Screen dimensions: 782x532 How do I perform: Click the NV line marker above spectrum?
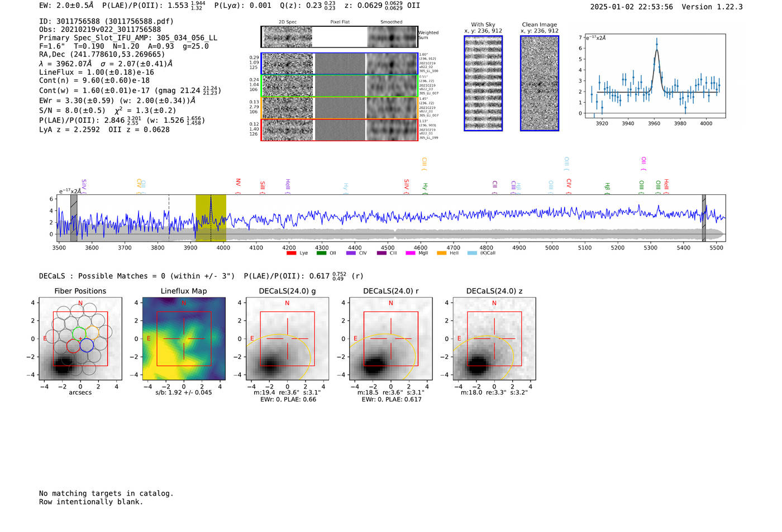[x=238, y=186]
